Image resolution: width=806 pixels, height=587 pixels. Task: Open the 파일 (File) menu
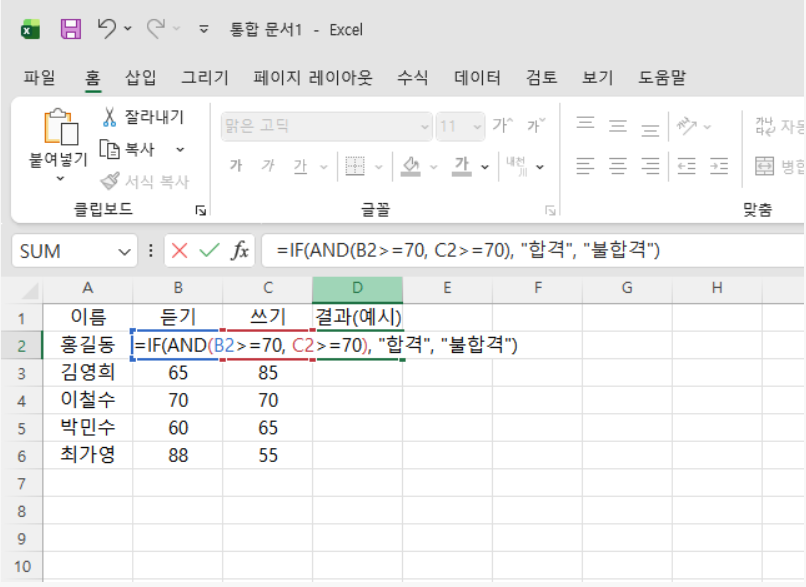[40, 78]
